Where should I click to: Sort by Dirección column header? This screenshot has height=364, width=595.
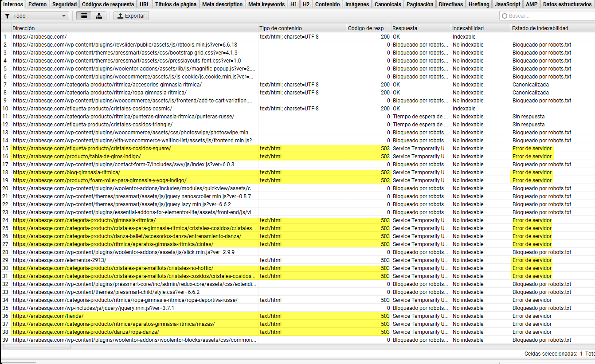coord(135,28)
